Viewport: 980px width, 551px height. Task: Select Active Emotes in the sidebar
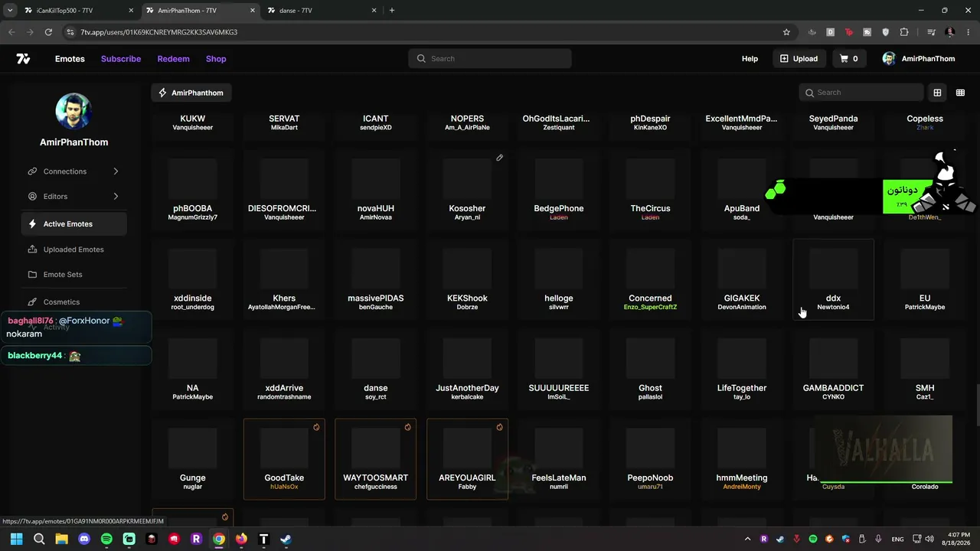(x=74, y=224)
